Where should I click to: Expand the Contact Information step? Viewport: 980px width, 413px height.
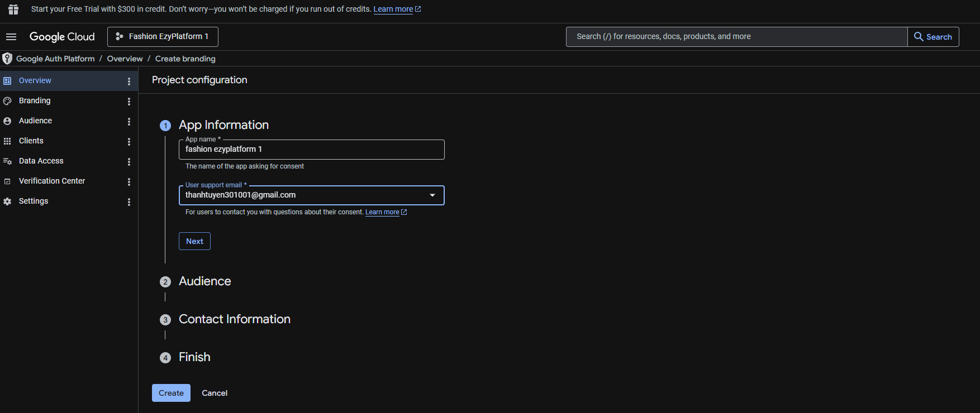pyautogui.click(x=234, y=319)
